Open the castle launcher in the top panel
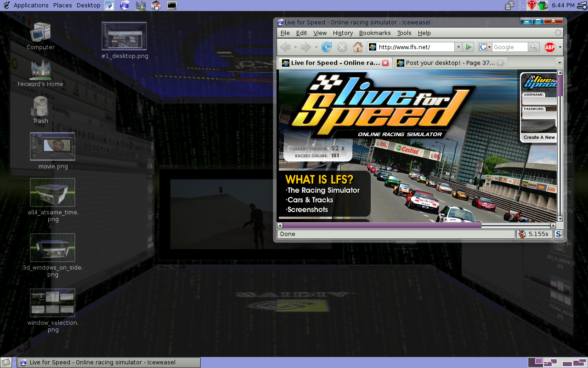588x368 pixels. (x=141, y=6)
